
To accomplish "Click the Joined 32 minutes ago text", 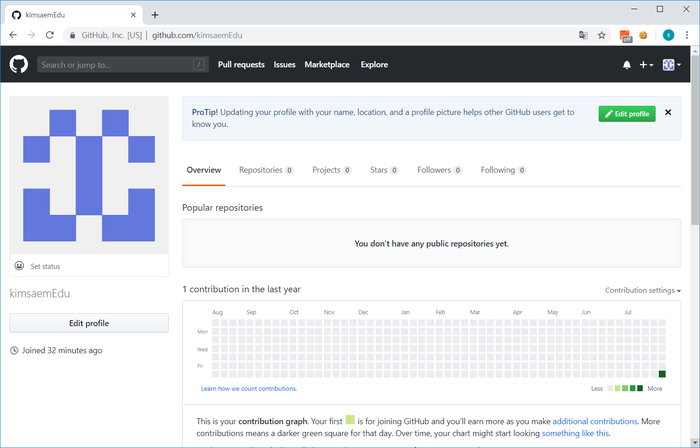I will tap(62, 350).
